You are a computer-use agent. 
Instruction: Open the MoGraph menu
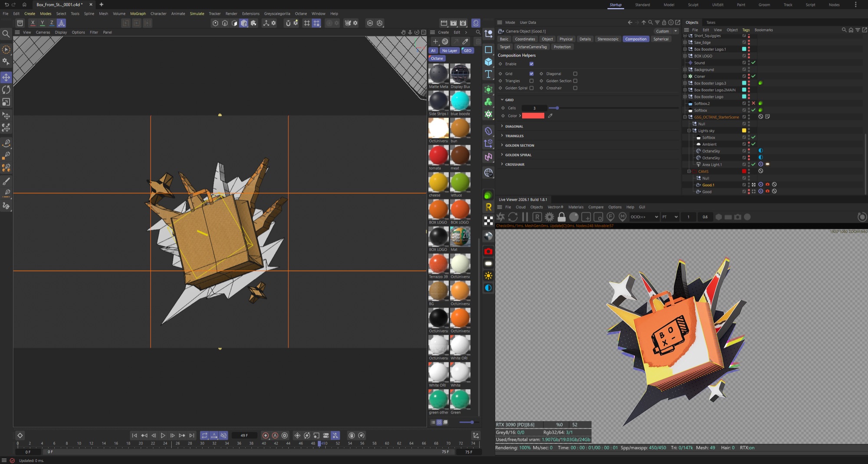pos(138,13)
